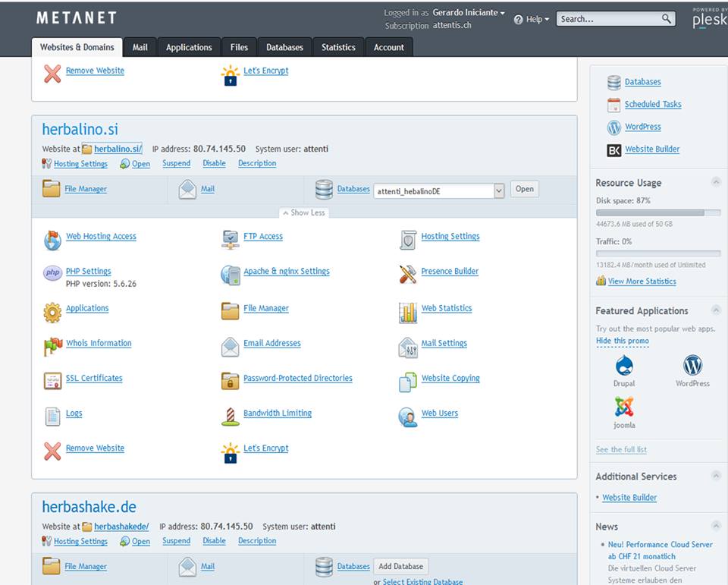Image resolution: width=728 pixels, height=585 pixels.
Task: Expand the Gerardo Iniciante user menu
Action: pos(468,13)
